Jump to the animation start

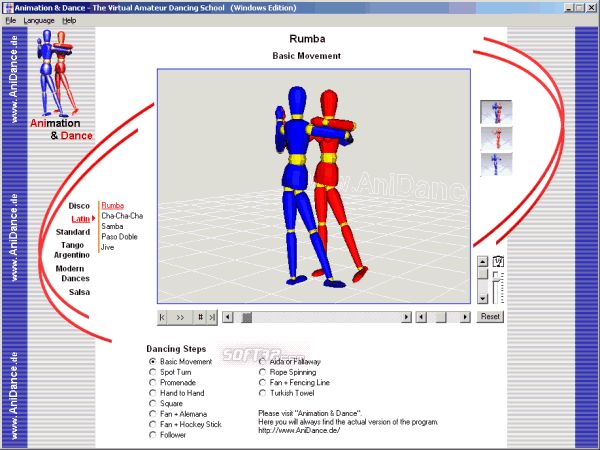[162, 317]
